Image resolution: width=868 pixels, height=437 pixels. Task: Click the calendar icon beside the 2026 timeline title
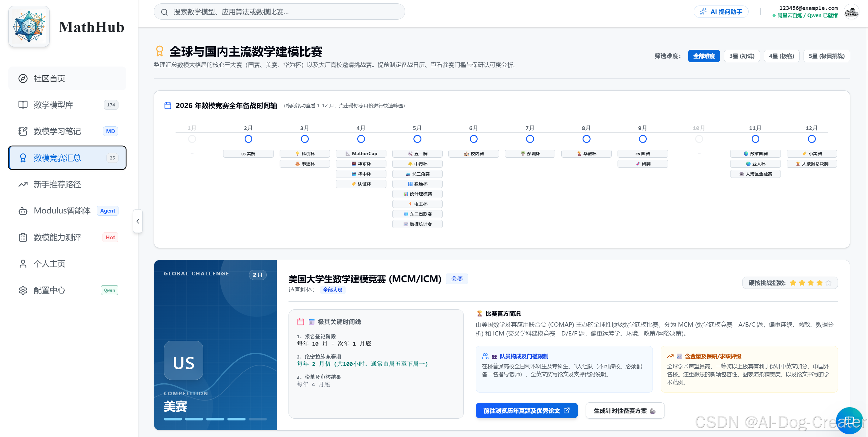[x=168, y=105]
